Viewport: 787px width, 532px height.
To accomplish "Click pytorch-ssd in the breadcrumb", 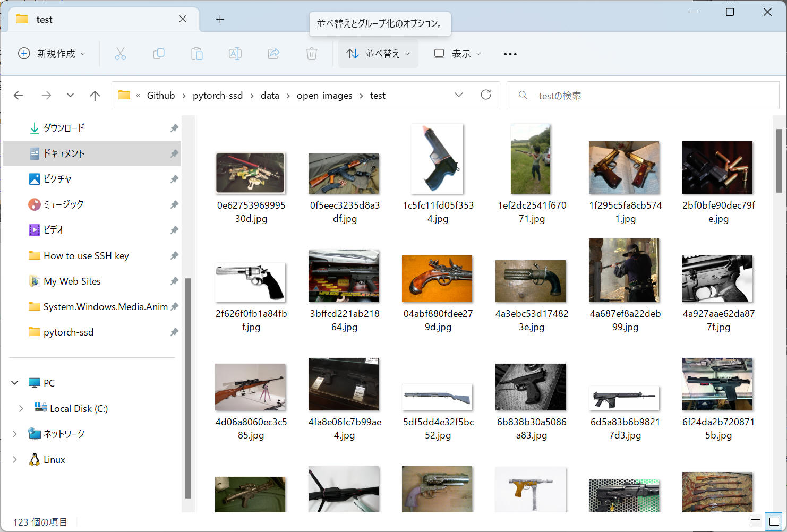I will 218,96.
